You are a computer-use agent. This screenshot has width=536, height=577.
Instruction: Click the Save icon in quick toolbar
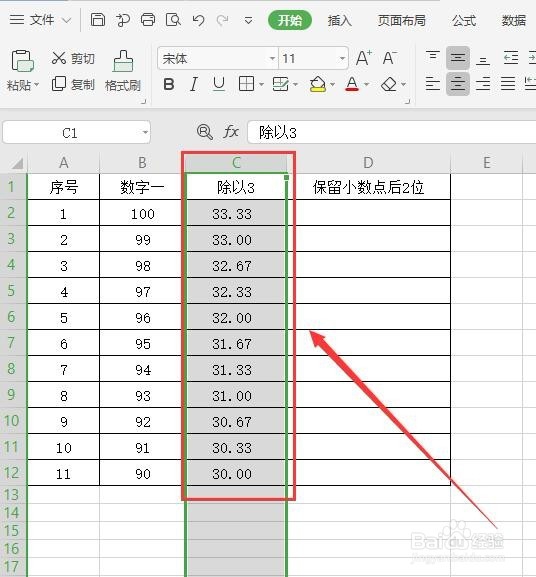coord(98,20)
